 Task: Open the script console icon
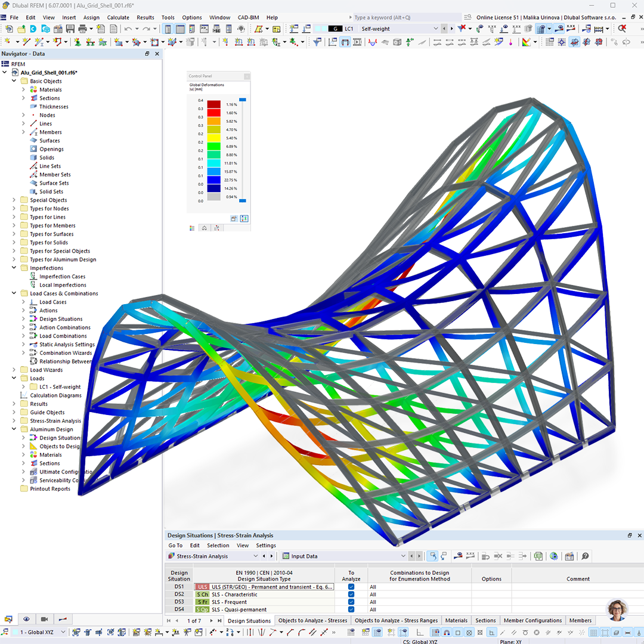(x=204, y=29)
